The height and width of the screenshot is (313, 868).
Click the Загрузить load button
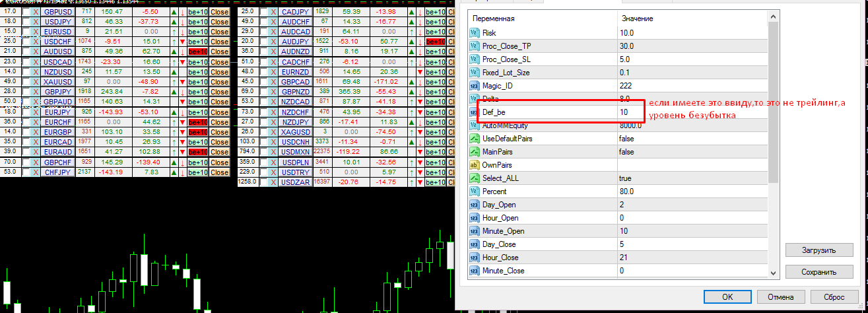[x=818, y=250]
